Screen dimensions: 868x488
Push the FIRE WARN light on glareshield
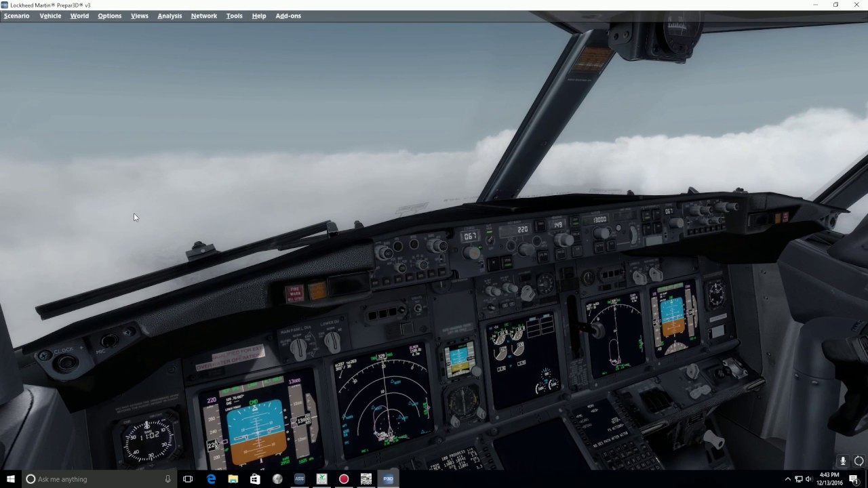295,294
